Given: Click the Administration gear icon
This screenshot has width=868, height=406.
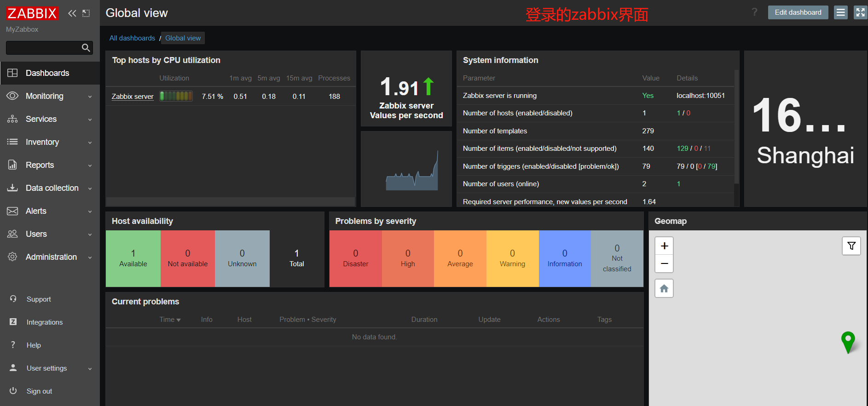Looking at the screenshot, I should coord(12,257).
